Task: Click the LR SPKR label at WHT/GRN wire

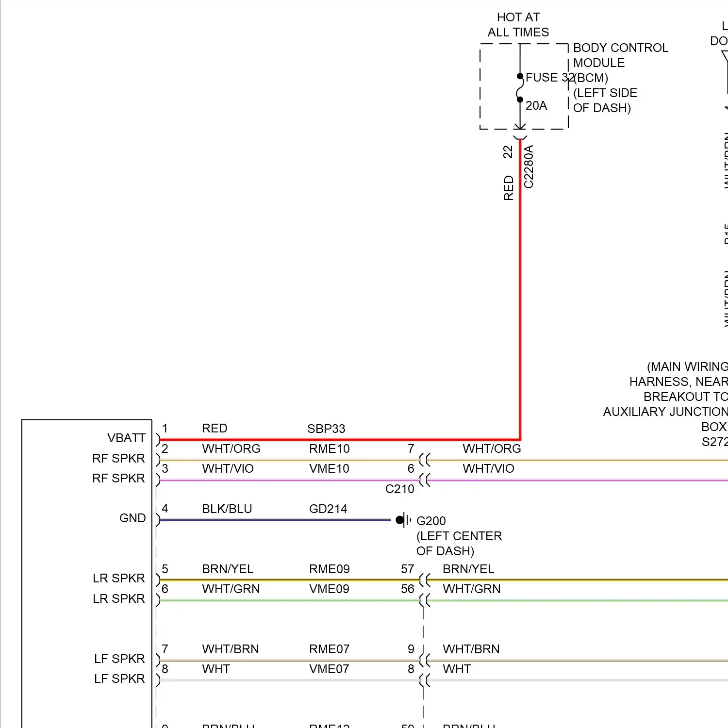Action: pyautogui.click(x=119, y=599)
